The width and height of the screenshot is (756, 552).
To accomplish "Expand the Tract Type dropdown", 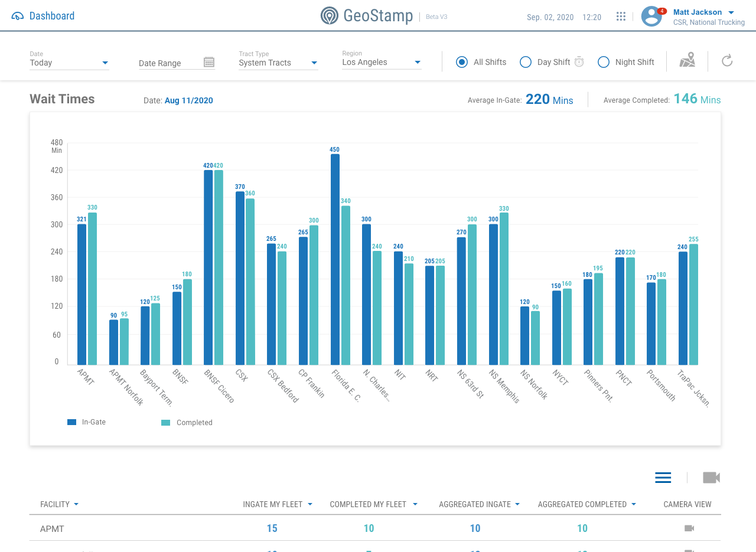I will click(278, 63).
